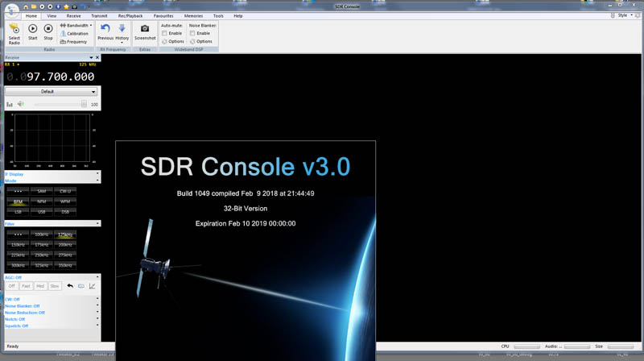Switch to the Favourites tab

coord(163,16)
